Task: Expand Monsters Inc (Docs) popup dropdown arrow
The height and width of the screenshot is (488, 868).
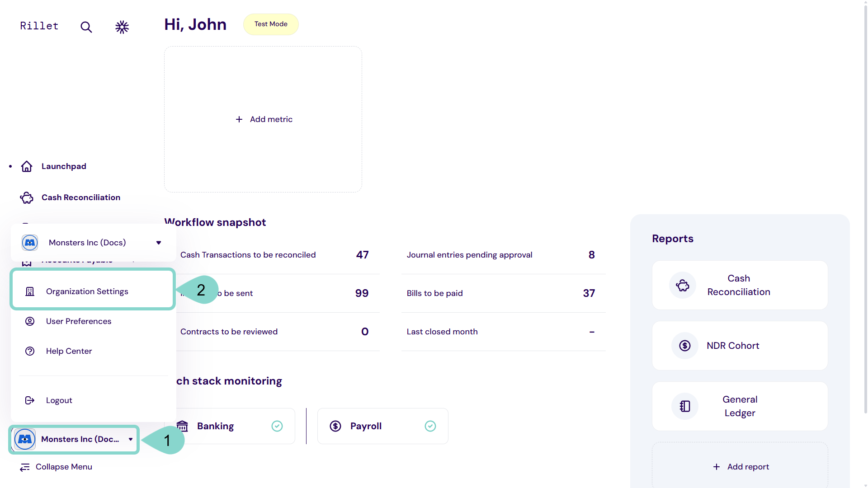Action: [159, 243]
